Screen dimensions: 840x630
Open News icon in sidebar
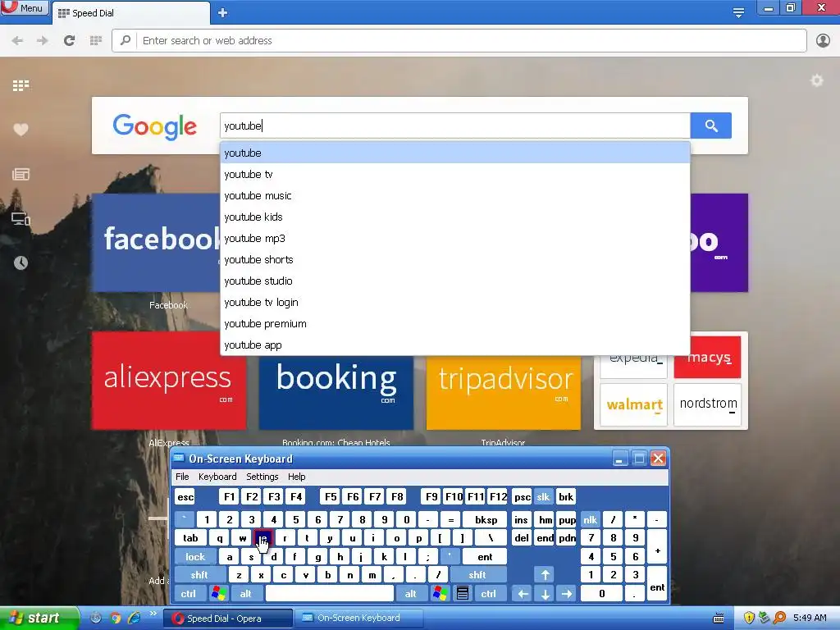pos(21,174)
